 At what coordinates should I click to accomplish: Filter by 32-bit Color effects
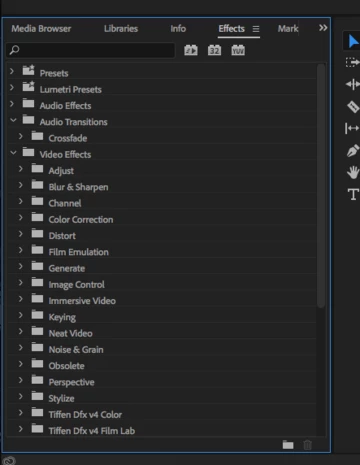(214, 50)
